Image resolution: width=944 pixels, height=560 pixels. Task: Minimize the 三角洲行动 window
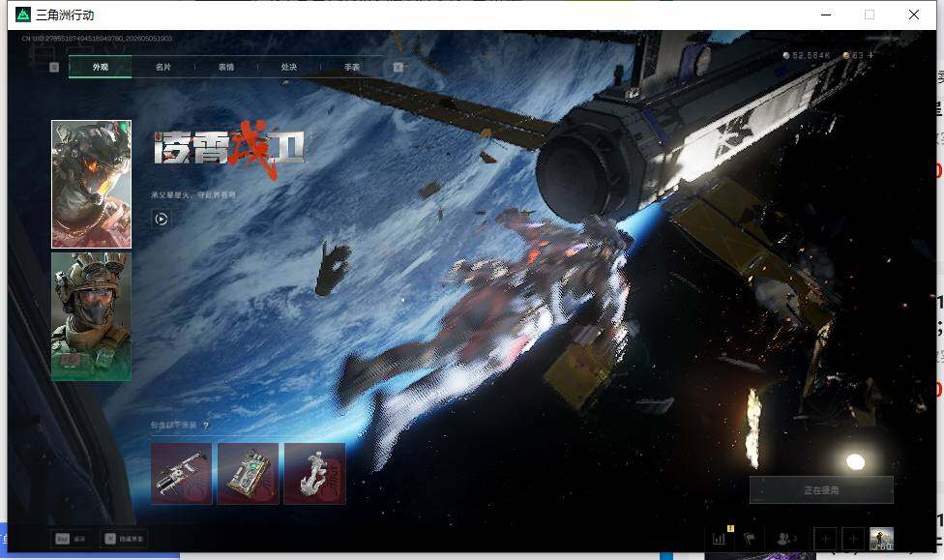coord(826,15)
